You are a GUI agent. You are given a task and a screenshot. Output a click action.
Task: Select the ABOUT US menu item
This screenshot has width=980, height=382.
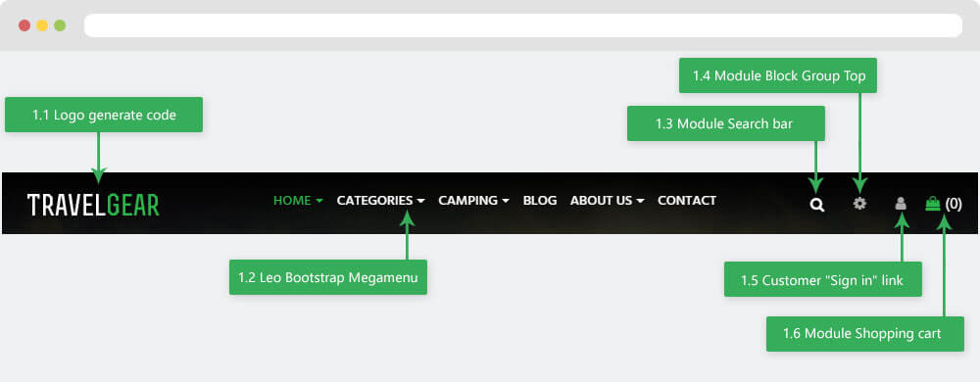602,201
